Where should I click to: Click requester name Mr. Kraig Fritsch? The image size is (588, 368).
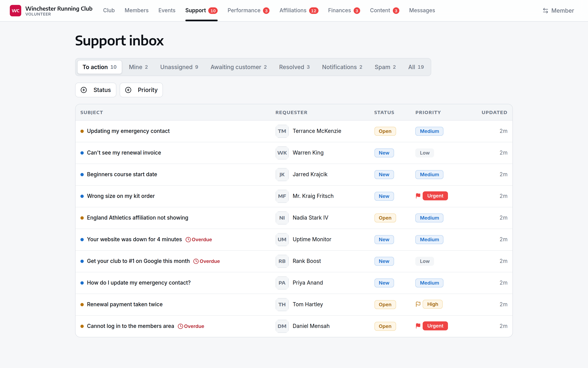coord(313,196)
